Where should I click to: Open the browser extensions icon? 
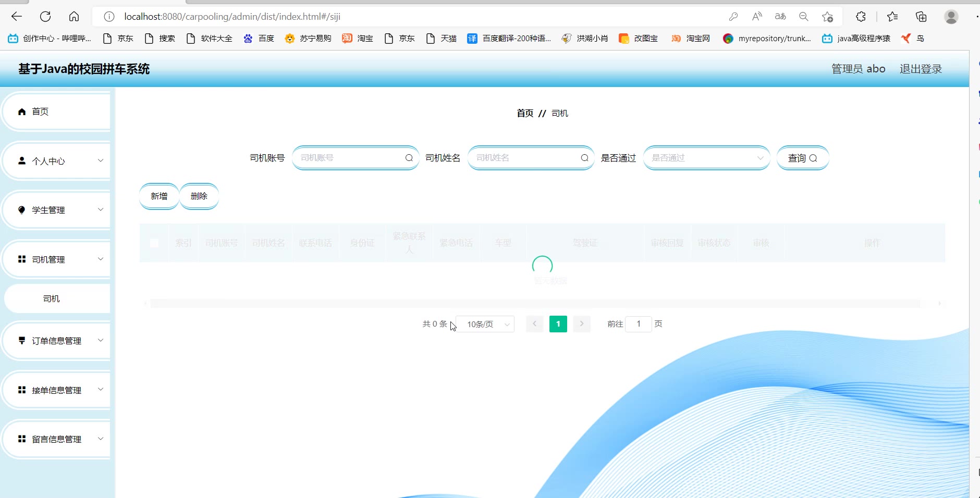coord(861,17)
